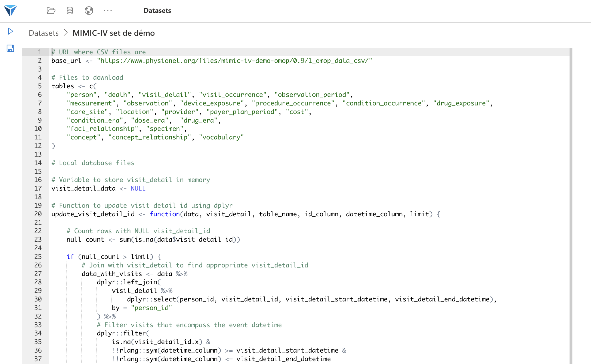Run code with the play icon
The image size is (591, 364).
coord(11,31)
